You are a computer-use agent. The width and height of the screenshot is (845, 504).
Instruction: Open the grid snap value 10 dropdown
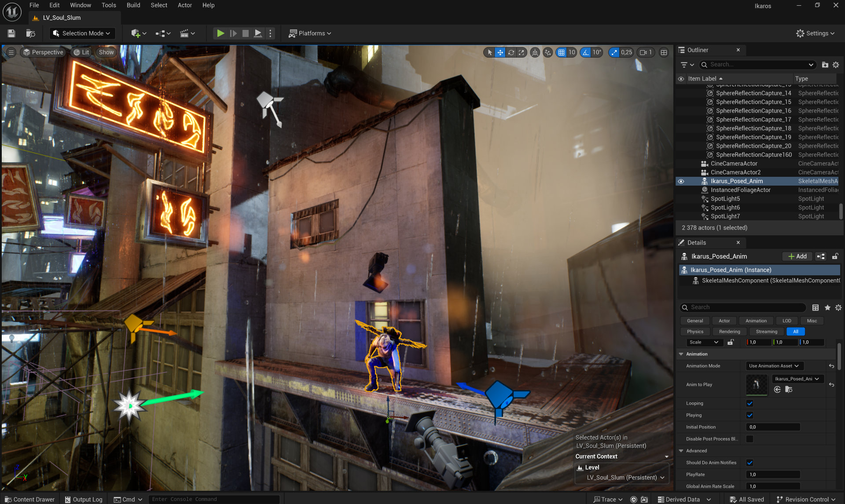[x=572, y=52]
